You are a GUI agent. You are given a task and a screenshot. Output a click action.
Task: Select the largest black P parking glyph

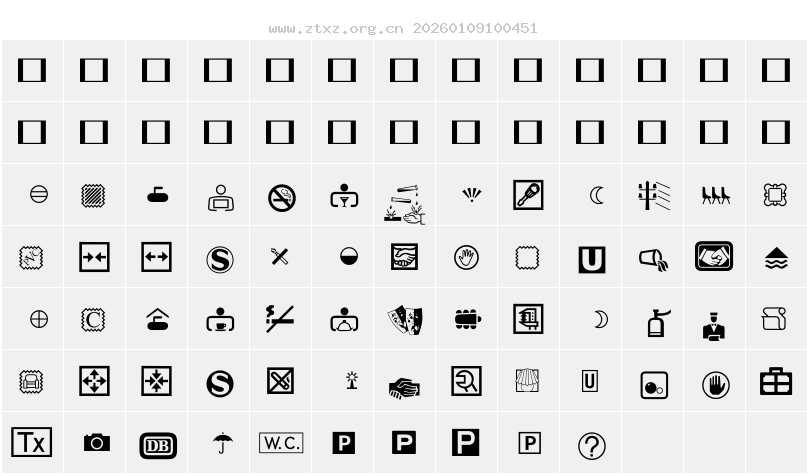click(x=465, y=443)
